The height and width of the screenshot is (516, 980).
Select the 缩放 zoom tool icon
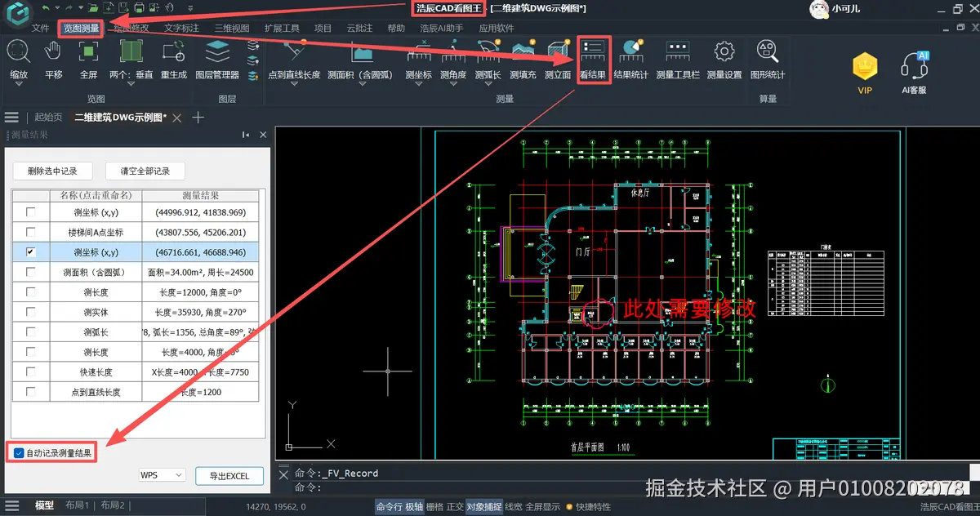coord(18,51)
